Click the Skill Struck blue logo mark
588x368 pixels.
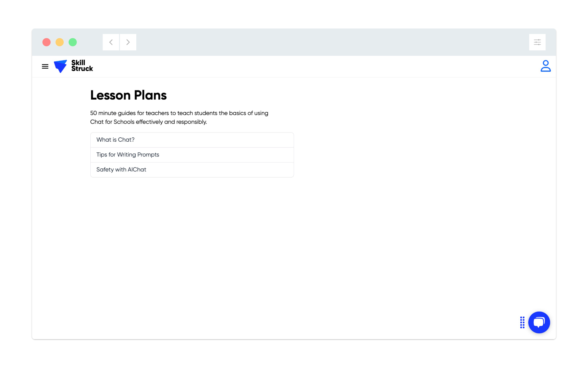click(60, 66)
